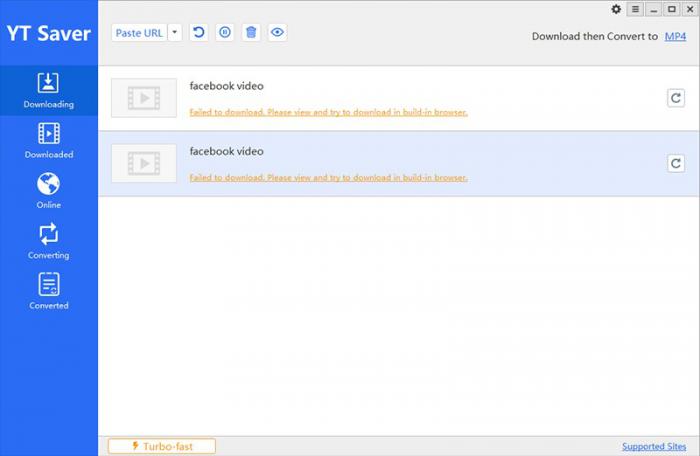Switch to the Downloading tab
Viewport: 700px width, 456px height.
(49, 91)
